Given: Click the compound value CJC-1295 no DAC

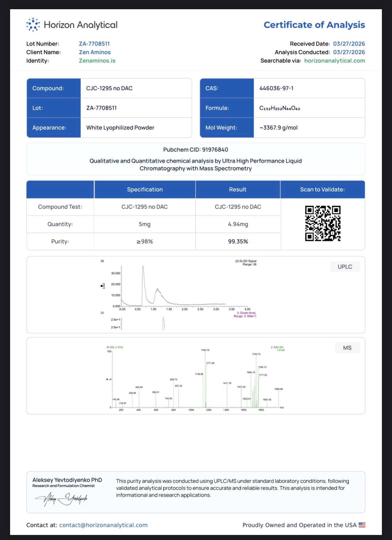Looking at the screenshot, I should 109,88.
